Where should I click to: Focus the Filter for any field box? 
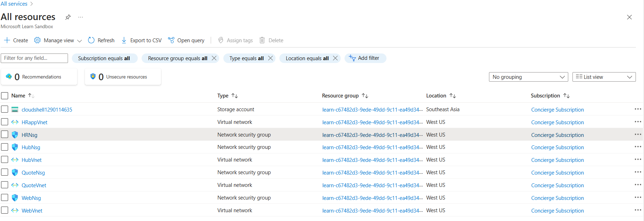(x=34, y=58)
